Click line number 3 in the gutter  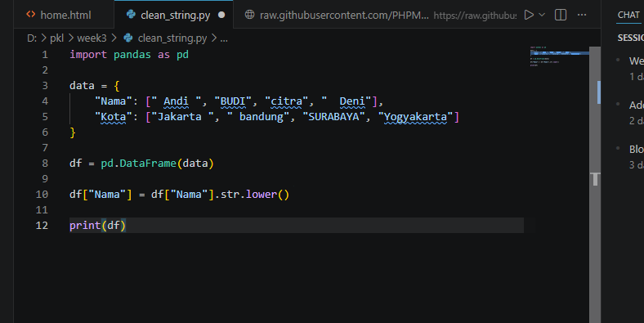tap(45, 86)
